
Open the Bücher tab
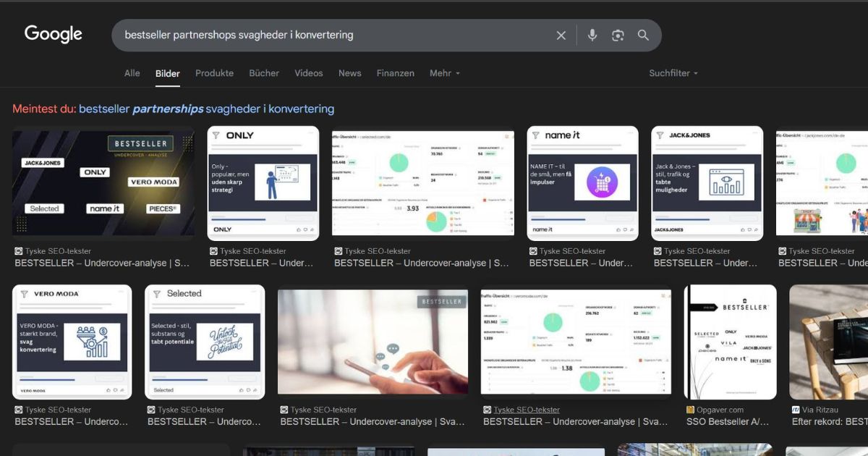point(264,73)
